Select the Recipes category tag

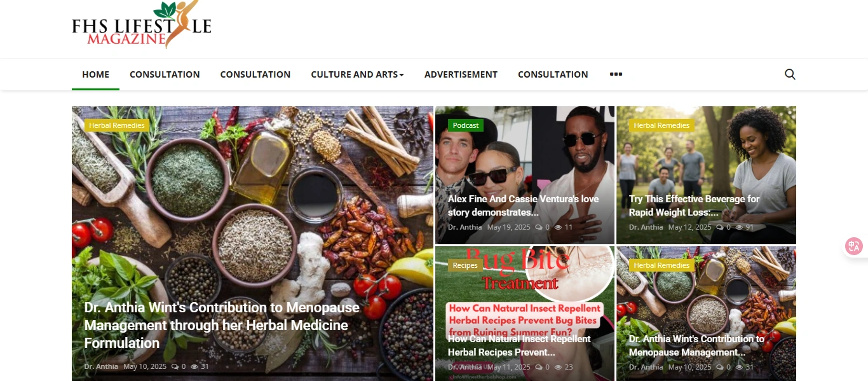pyautogui.click(x=465, y=265)
